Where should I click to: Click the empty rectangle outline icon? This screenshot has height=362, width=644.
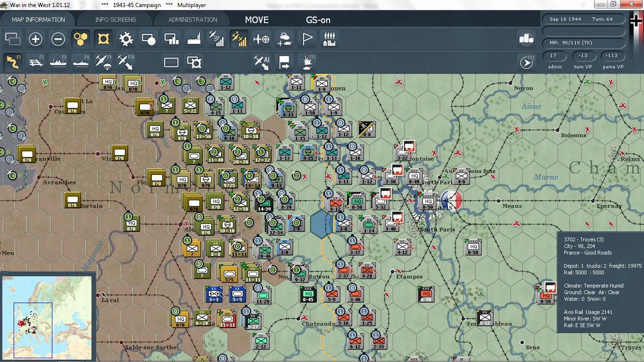pyautogui.click(x=171, y=62)
